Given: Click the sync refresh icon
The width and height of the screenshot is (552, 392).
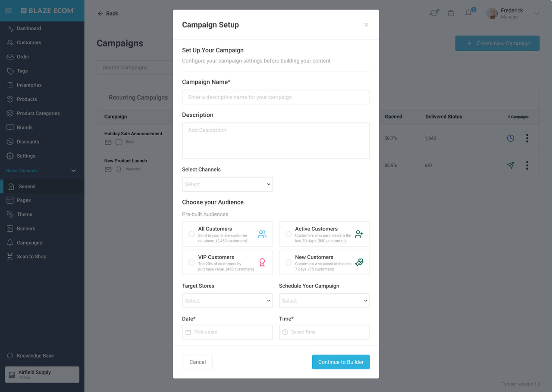Looking at the screenshot, I should click(434, 13).
